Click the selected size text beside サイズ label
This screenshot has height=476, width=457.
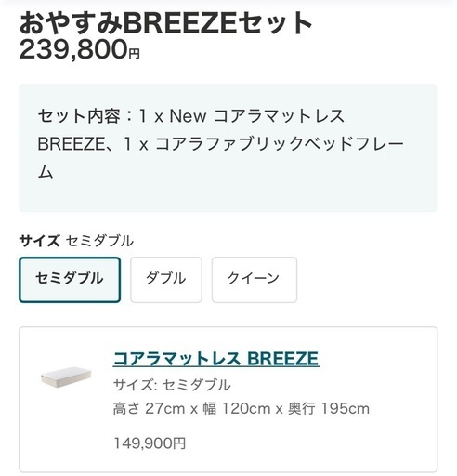99,241
